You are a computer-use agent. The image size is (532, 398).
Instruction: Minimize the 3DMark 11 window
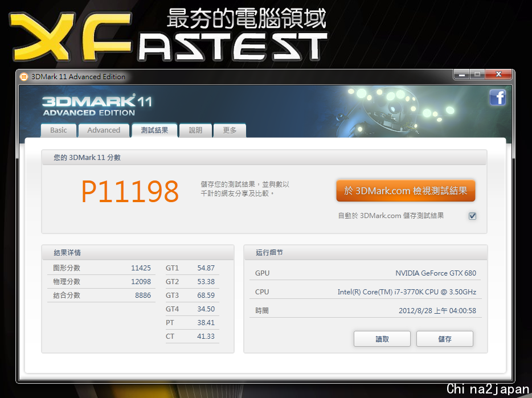coord(462,75)
